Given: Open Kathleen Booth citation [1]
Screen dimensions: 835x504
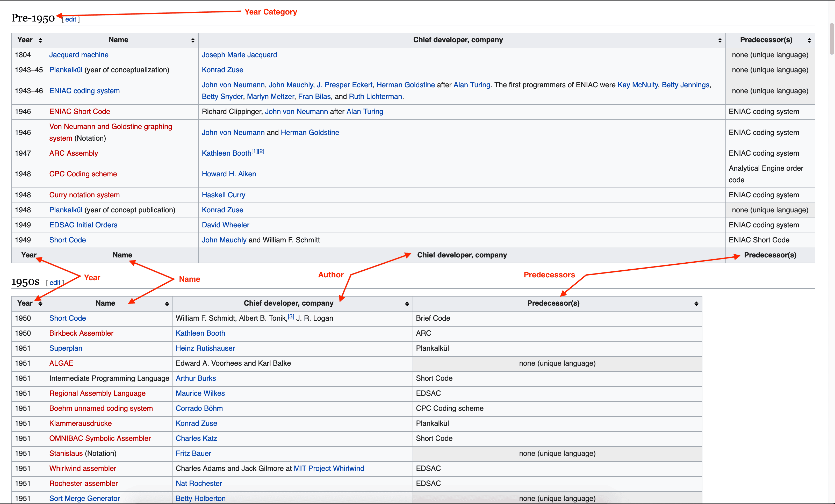Looking at the screenshot, I should point(254,152).
